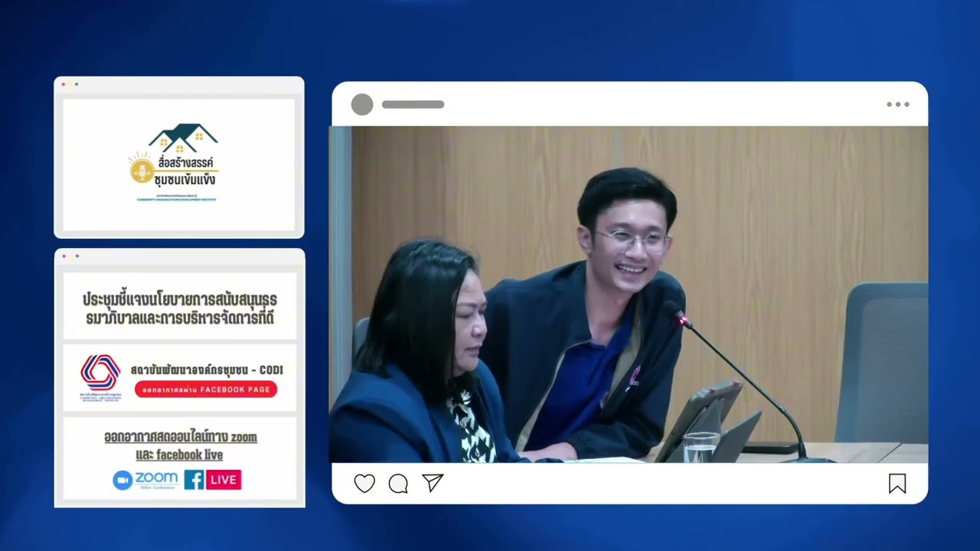Click the heading ประชุมชี้แจงนโยบายการสนับสนุนธรรมาภิบาล

tap(180, 308)
